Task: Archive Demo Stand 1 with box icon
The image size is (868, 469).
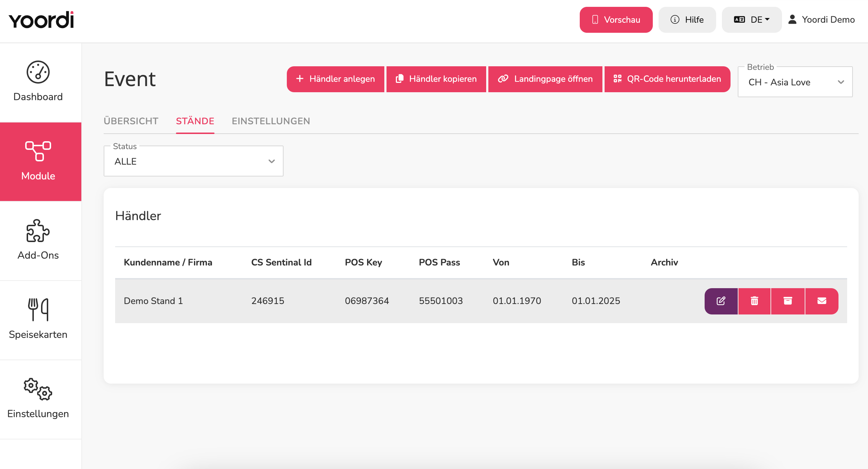Action: click(x=788, y=301)
